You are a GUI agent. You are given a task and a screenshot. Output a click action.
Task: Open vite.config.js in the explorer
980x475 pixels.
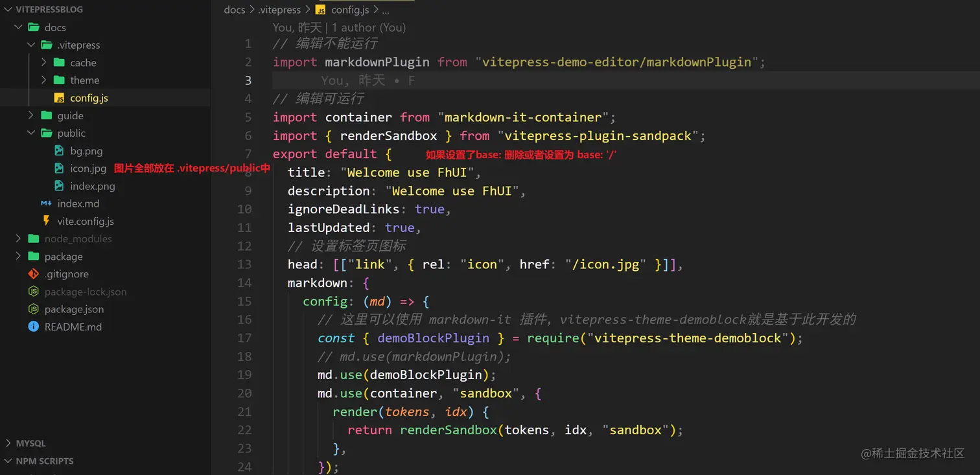(x=86, y=221)
